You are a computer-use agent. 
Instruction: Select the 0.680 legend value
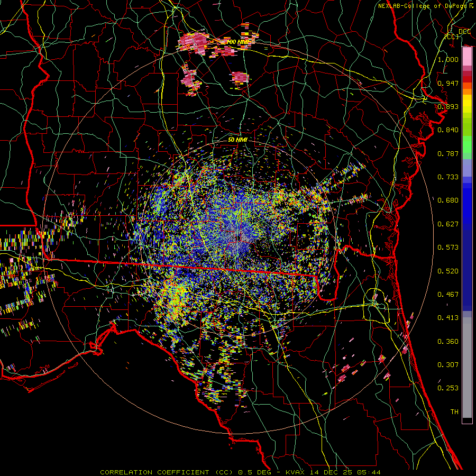pos(448,200)
